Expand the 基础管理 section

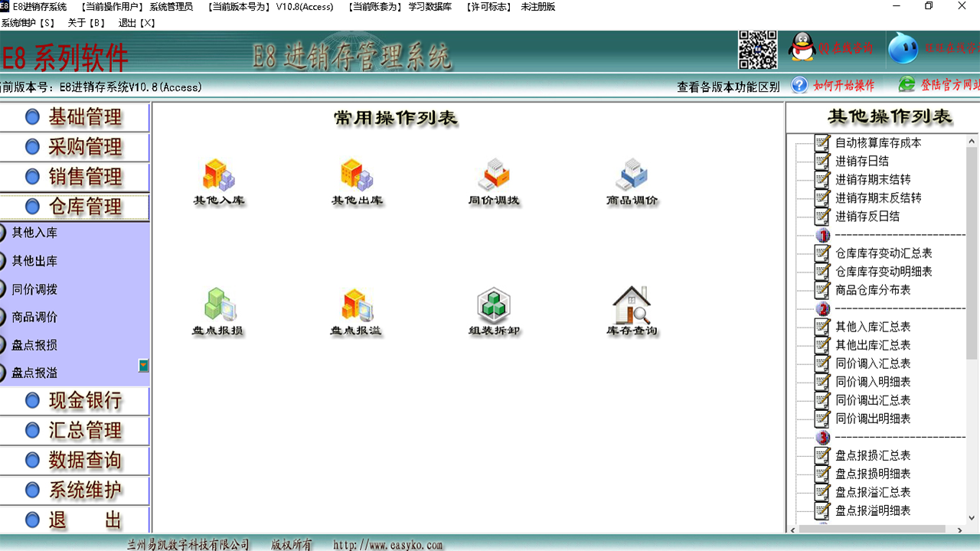74,117
